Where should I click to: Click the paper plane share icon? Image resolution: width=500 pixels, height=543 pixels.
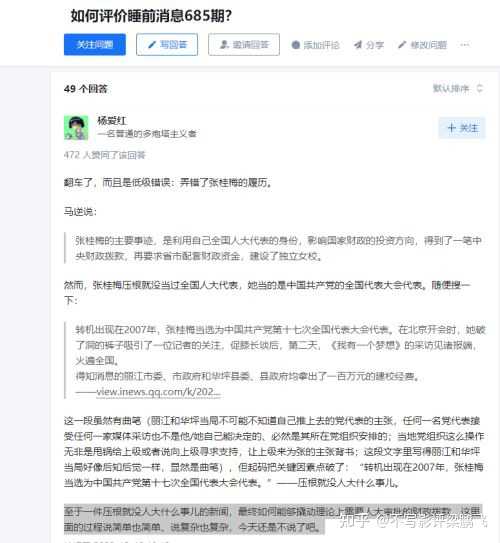[358, 45]
